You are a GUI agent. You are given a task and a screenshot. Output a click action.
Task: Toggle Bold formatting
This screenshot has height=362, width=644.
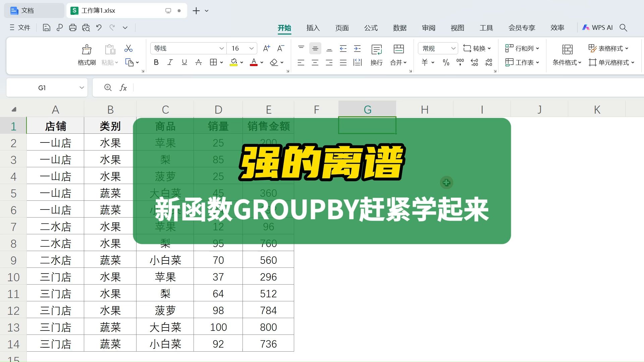coord(156,62)
